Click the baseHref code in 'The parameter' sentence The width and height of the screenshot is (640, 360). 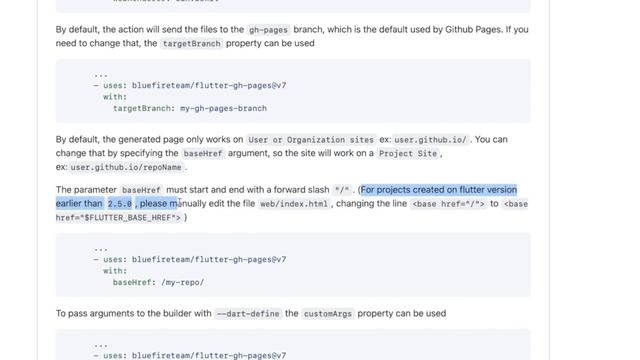tap(141, 190)
